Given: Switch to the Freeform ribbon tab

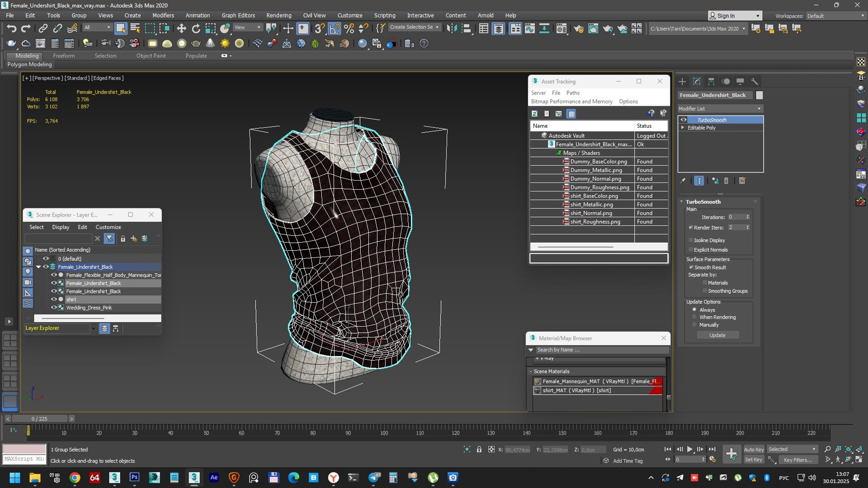Looking at the screenshot, I should click(64, 56).
